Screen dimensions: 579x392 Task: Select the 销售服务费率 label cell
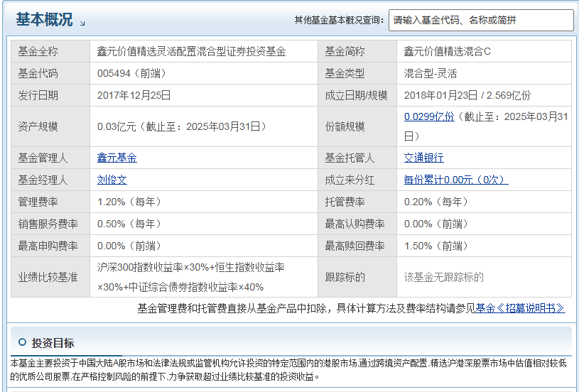(x=50, y=224)
